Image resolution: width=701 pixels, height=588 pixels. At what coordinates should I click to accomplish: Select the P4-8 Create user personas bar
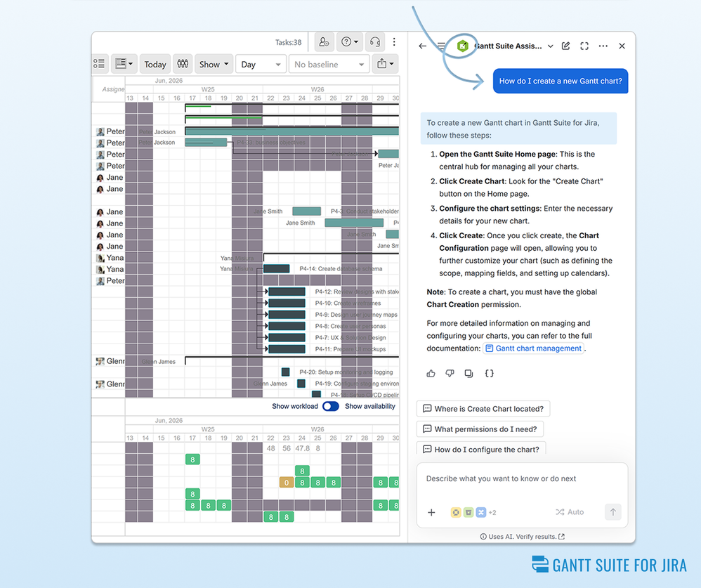coord(287,326)
